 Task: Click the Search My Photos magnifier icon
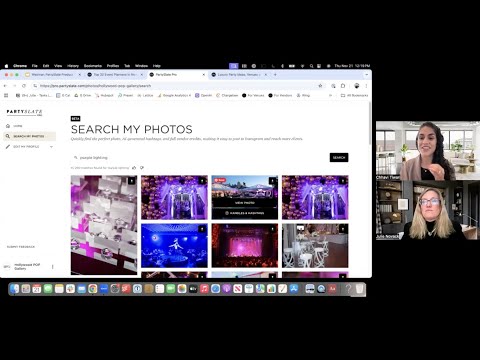pyautogui.click(x=8, y=136)
